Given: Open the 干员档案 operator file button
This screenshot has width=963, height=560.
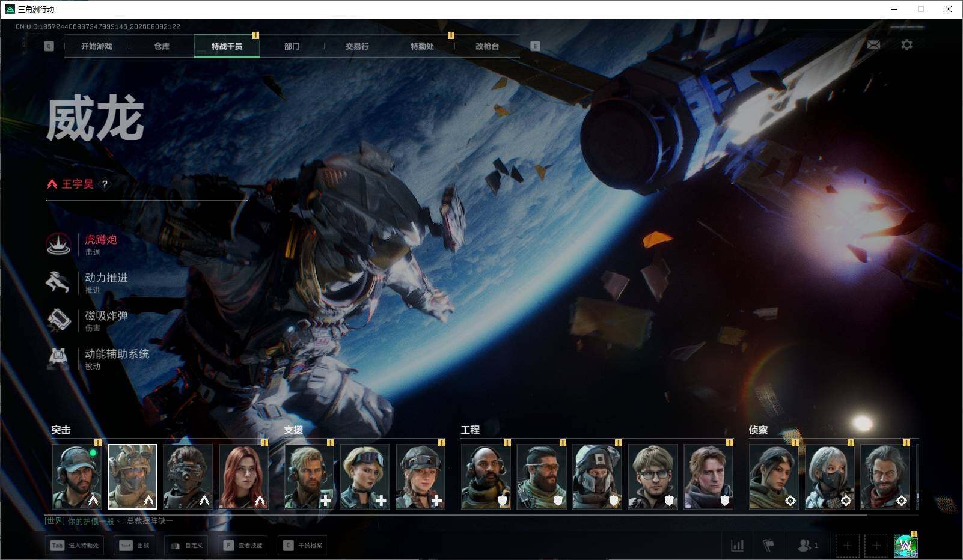Looking at the screenshot, I should point(302,546).
